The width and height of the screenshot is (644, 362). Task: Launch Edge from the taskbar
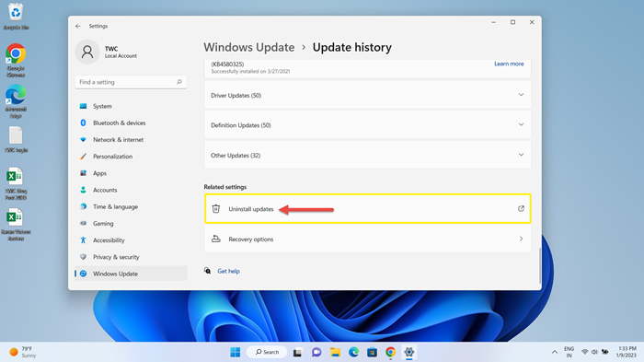tap(353, 352)
